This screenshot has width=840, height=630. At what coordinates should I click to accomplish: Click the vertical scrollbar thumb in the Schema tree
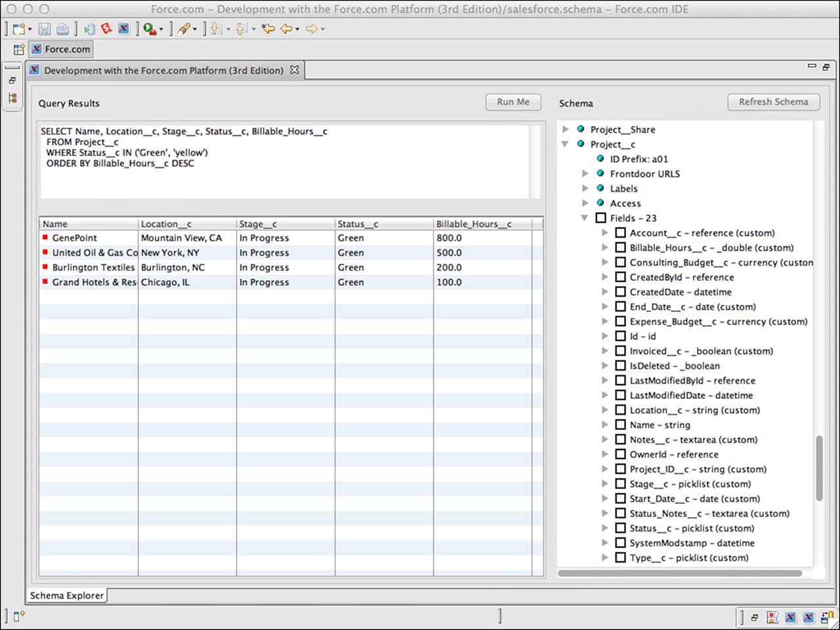pyautogui.click(x=819, y=468)
